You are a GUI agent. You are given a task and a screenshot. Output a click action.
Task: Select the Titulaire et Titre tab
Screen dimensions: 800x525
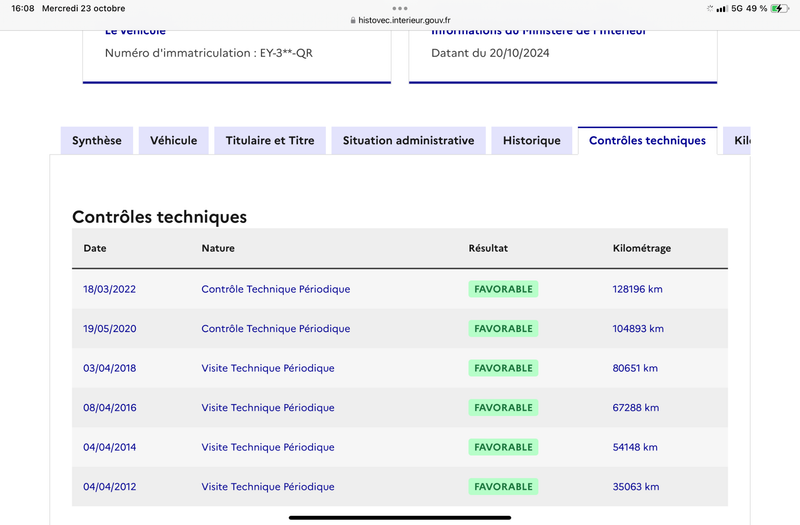pos(270,140)
